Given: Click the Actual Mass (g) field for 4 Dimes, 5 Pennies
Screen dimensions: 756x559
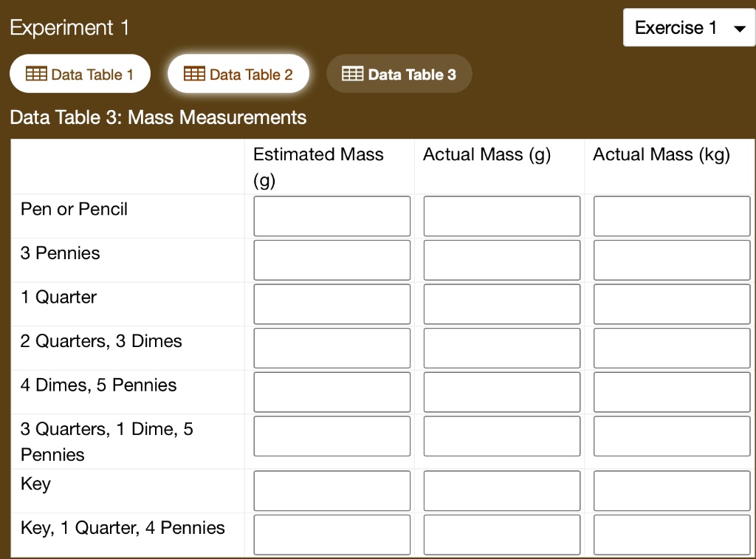Looking at the screenshot, I should pos(501,392).
